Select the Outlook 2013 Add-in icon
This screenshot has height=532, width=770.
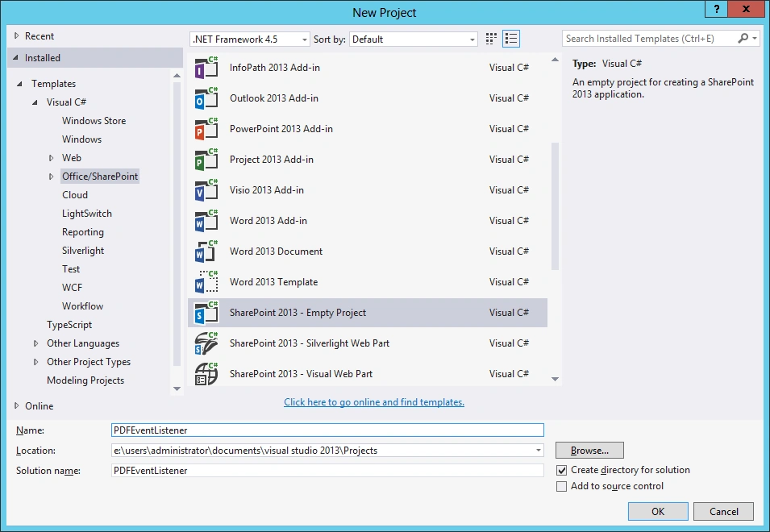click(x=206, y=98)
